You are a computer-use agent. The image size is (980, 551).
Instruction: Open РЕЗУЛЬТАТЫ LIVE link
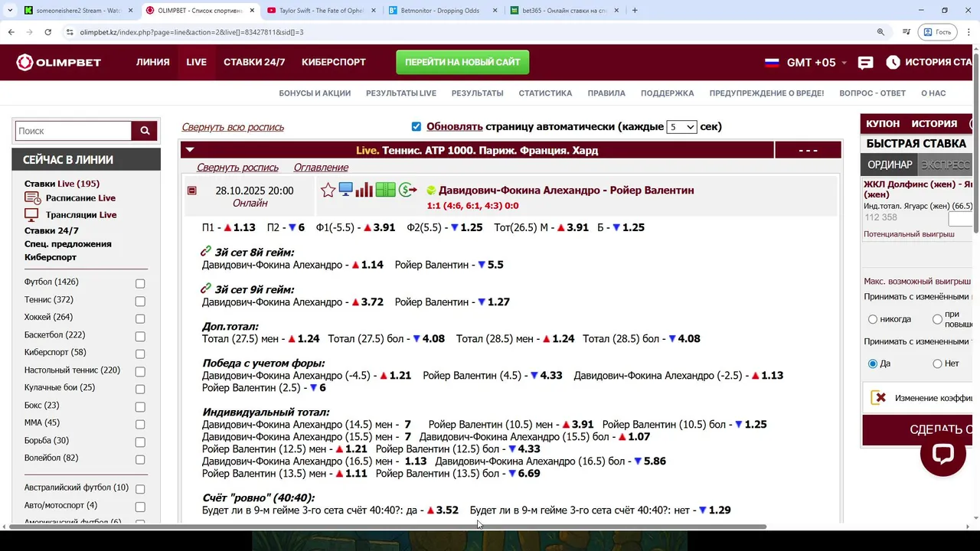(401, 93)
